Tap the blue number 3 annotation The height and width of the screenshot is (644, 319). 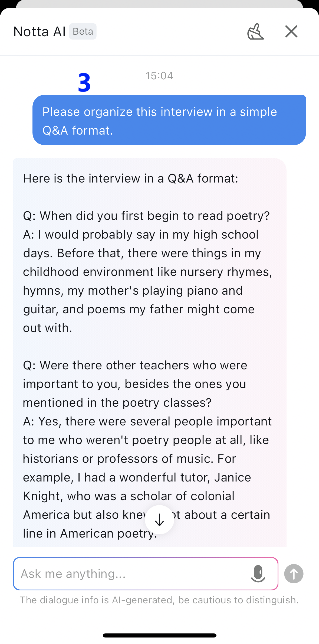[x=84, y=82]
